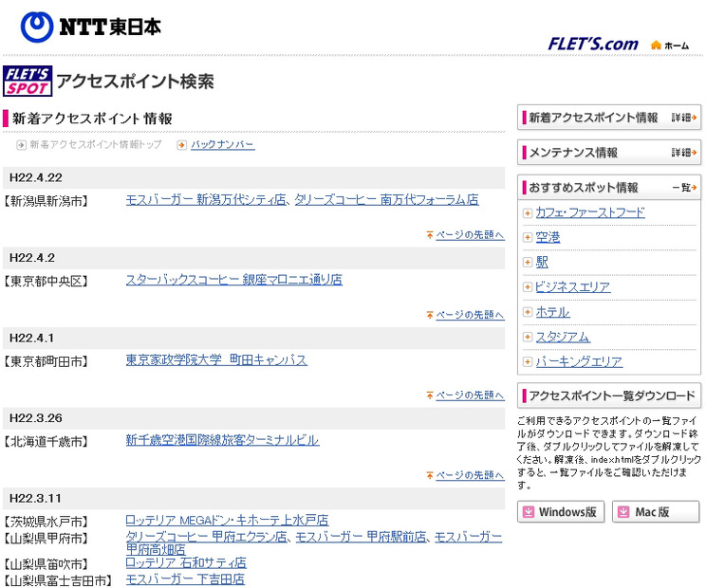Go to ホーム link
The height and width of the screenshot is (588, 706).
(677, 46)
